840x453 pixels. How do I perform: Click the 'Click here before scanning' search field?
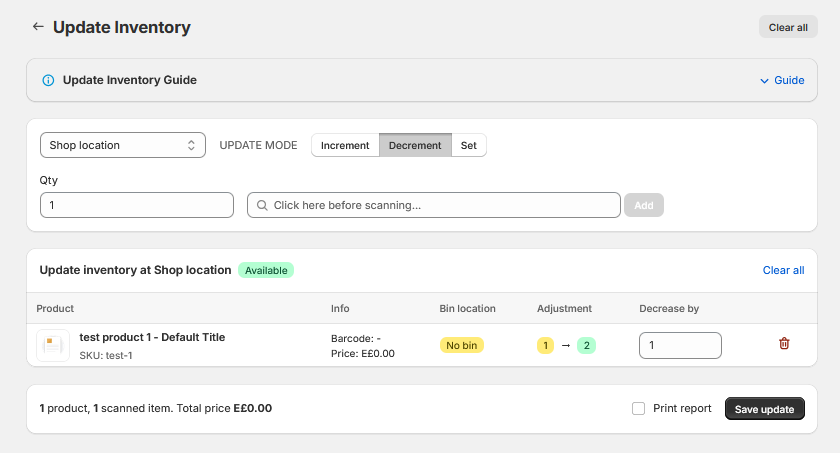(433, 205)
